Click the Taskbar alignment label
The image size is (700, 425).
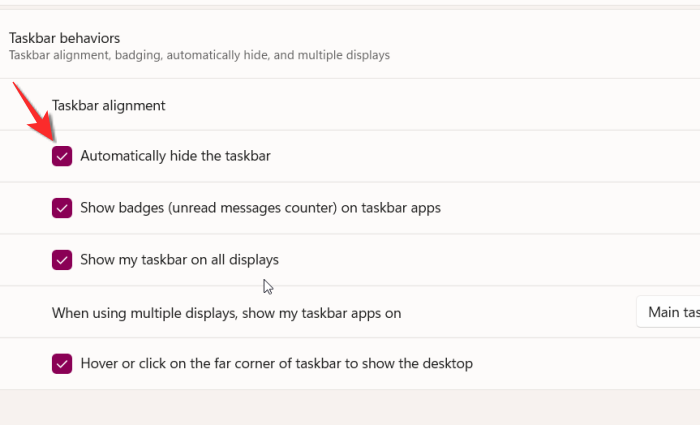[108, 104]
